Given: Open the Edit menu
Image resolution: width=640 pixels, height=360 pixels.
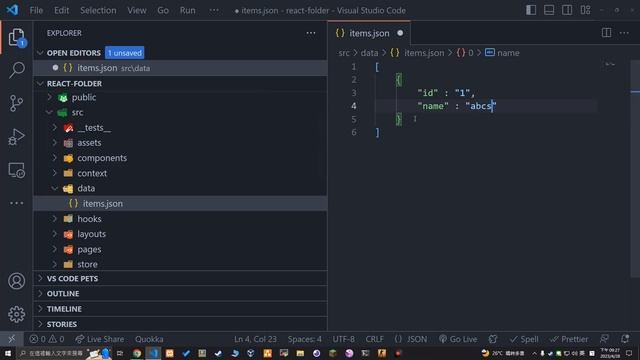Looking at the screenshot, I should (x=61, y=10).
